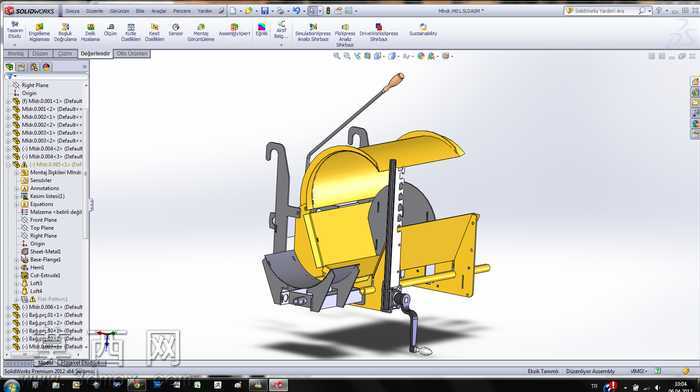The height and width of the screenshot is (392, 700).
Task: Open Boşluk Doğrulama clearance verification
Action: [x=65, y=33]
